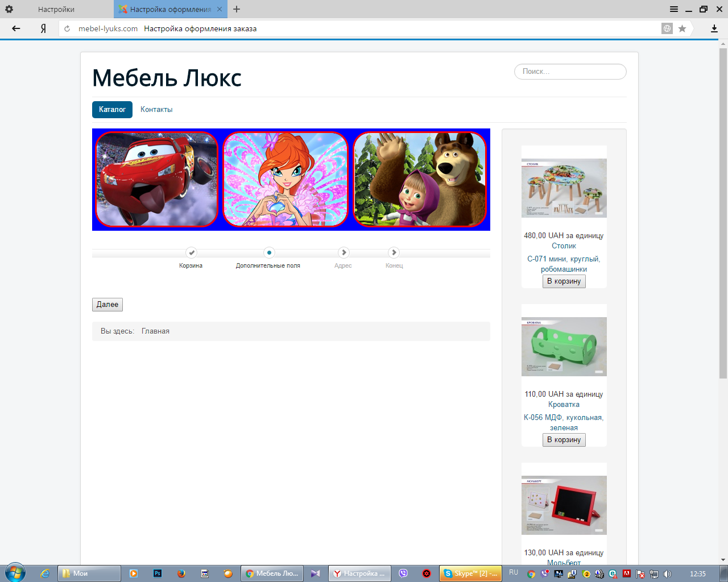Screen dimensions: 728x582
Task: Open a new browser tab with plus
Action: [237, 9]
